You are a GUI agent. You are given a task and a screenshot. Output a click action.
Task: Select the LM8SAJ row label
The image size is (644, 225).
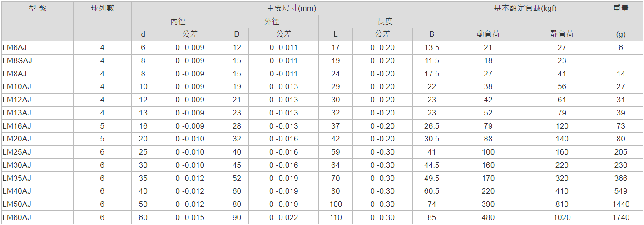pos(17,60)
